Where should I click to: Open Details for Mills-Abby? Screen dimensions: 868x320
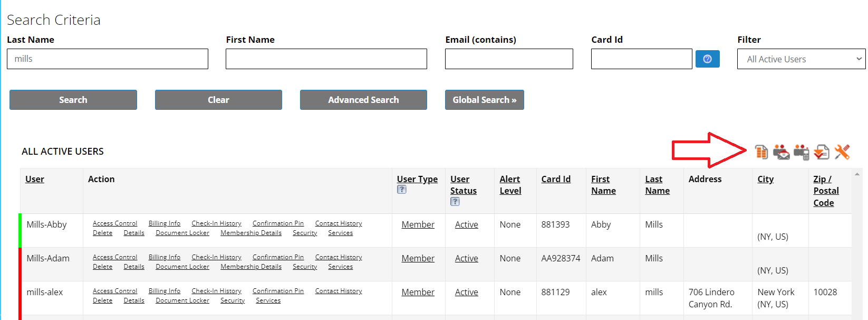(134, 233)
